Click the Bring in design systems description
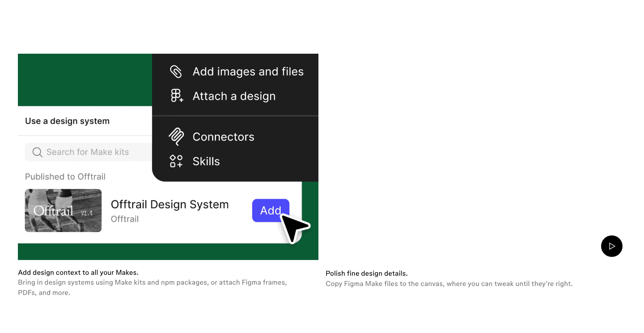Viewport: 644px width, 333px height. coord(153,288)
